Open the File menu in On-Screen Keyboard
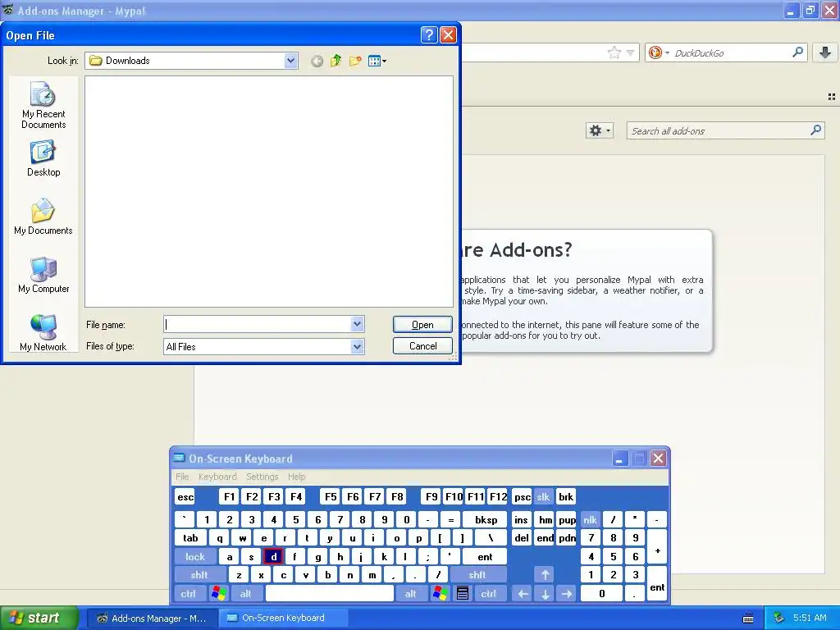This screenshot has width=840, height=630. (x=182, y=477)
